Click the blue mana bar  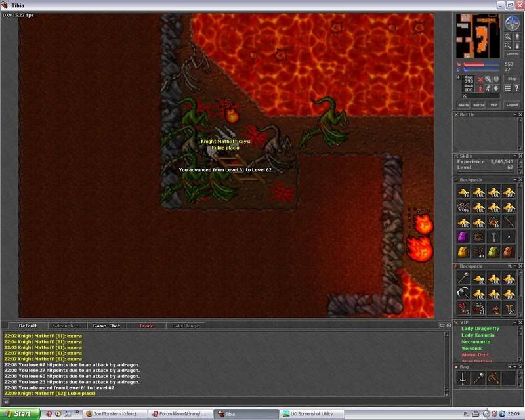click(x=482, y=70)
